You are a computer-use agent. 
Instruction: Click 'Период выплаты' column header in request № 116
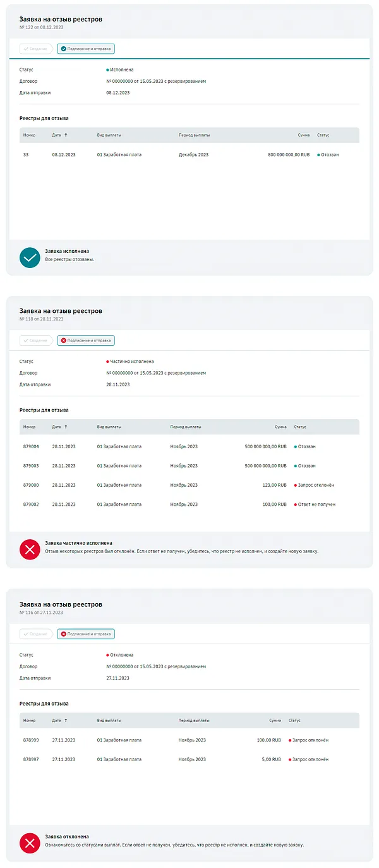pyautogui.click(x=194, y=720)
